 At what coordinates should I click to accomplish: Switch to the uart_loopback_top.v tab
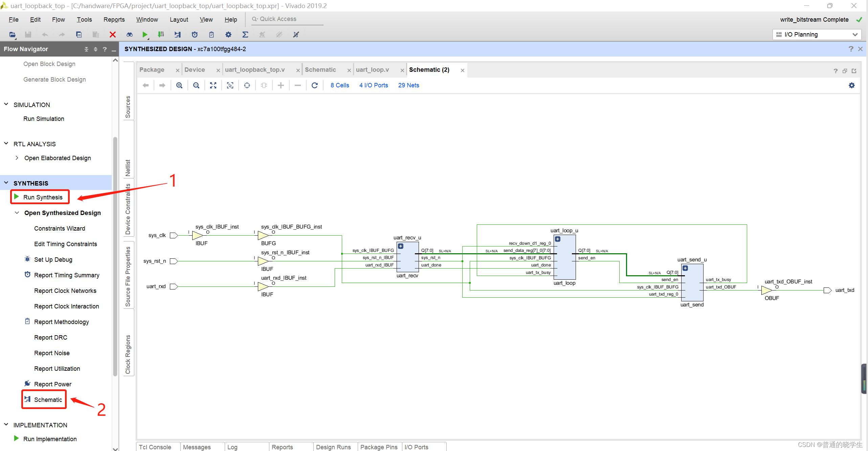255,70
